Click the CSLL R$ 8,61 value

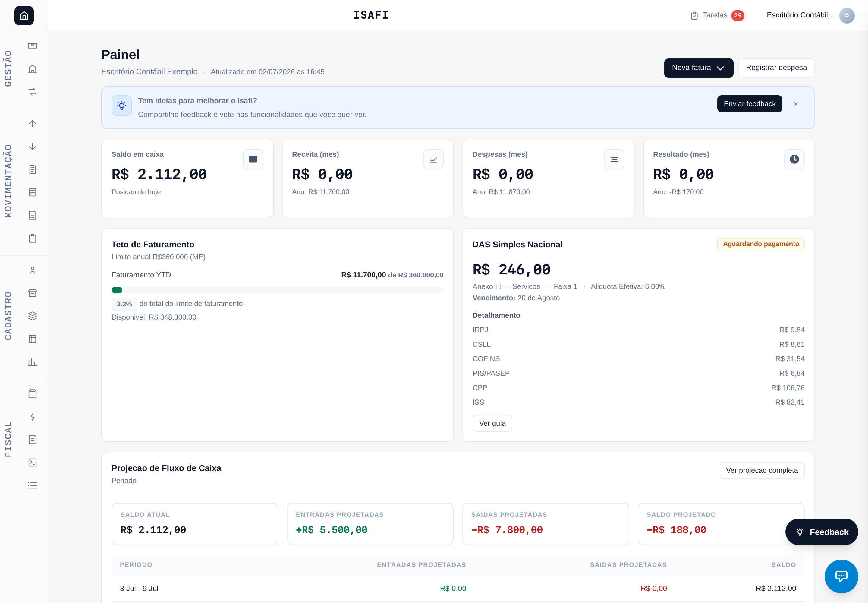coord(792,345)
